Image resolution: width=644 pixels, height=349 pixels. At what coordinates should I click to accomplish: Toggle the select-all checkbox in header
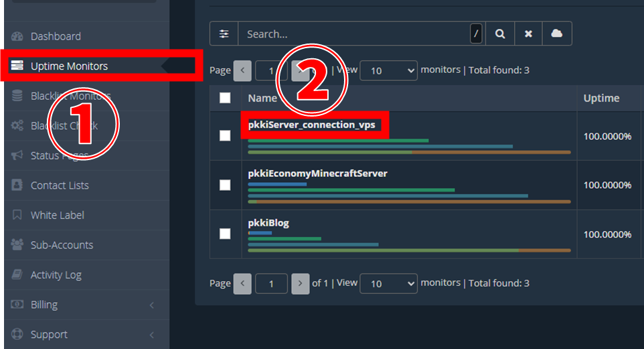tap(225, 98)
